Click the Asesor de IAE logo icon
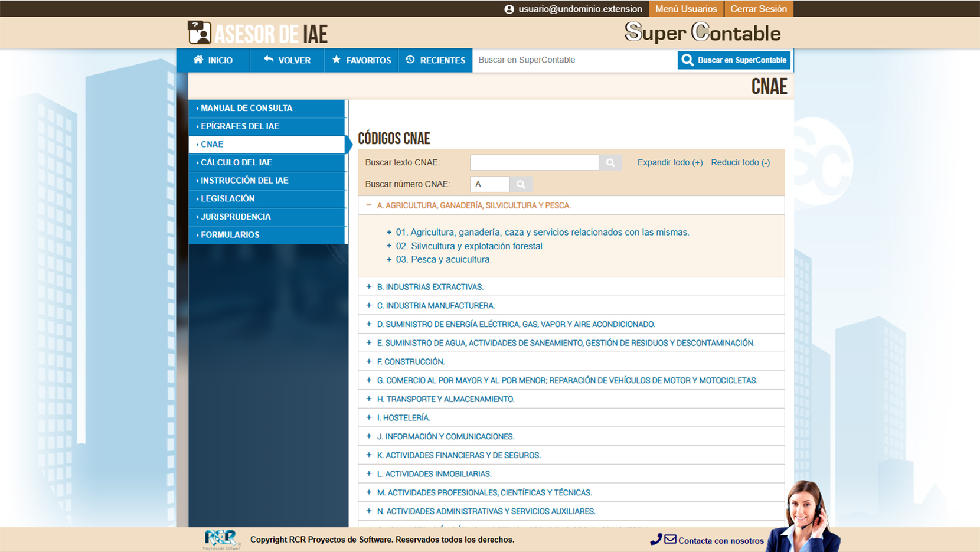Viewport: 980px width, 552px height. [200, 33]
